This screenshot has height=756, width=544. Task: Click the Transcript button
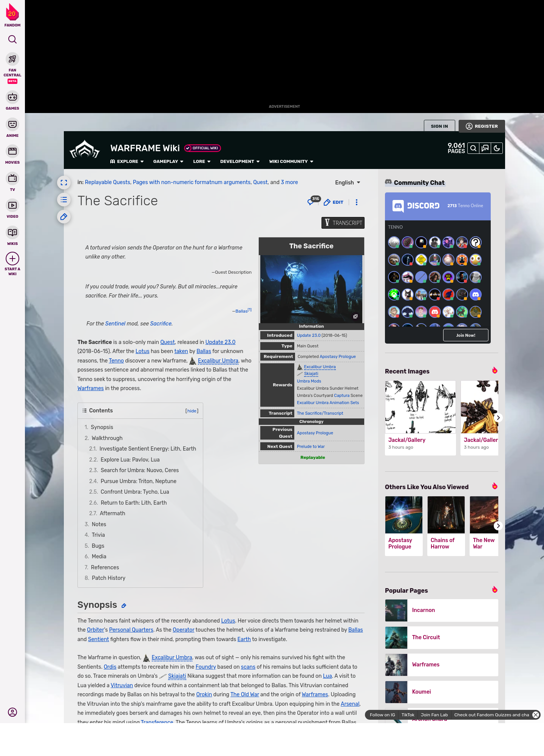343,223
